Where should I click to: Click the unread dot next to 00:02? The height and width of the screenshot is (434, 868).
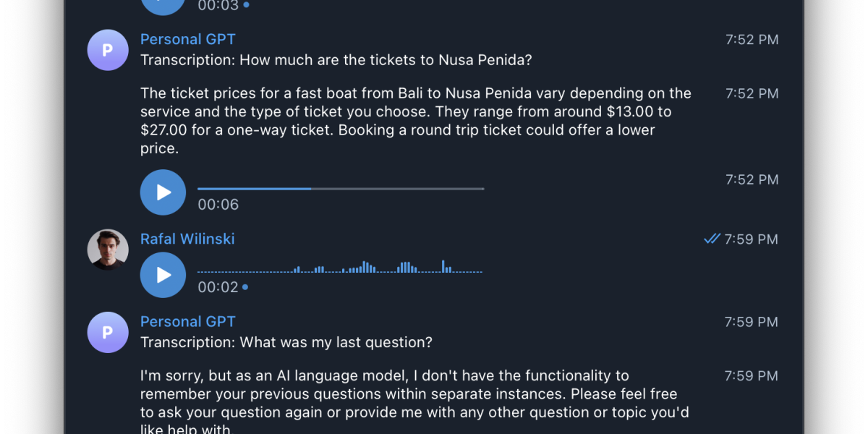pyautogui.click(x=245, y=287)
